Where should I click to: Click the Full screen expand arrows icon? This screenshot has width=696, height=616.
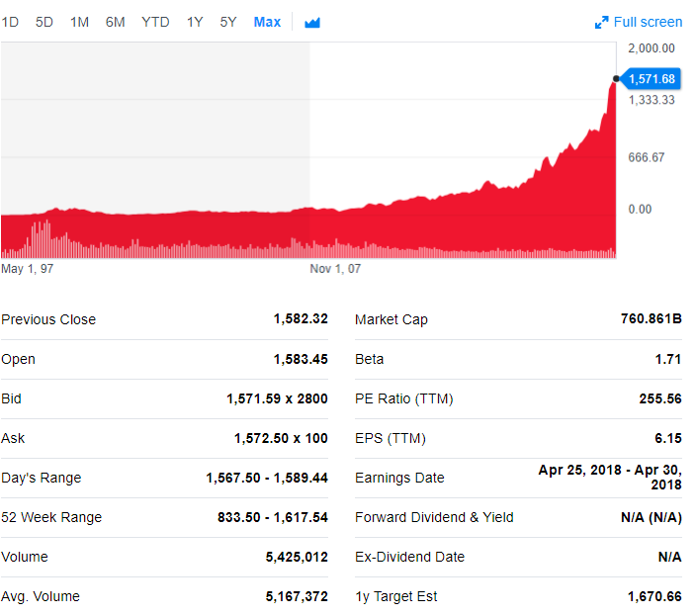tap(601, 23)
